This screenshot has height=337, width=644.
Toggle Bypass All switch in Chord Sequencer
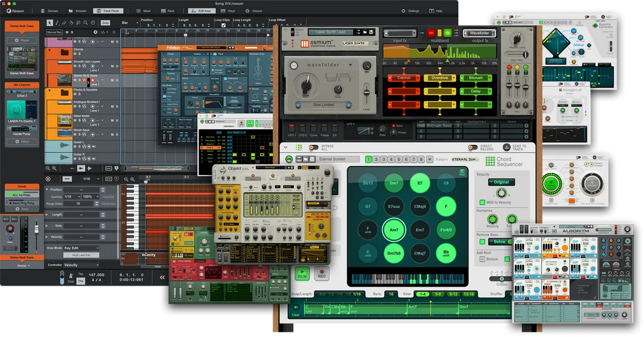pos(312,147)
